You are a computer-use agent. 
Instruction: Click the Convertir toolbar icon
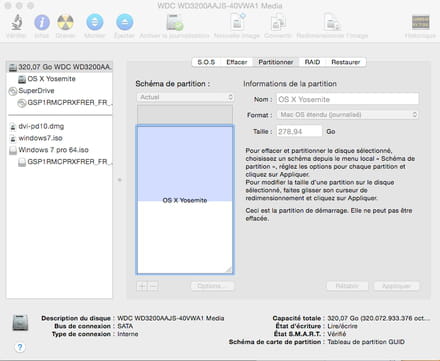click(278, 22)
